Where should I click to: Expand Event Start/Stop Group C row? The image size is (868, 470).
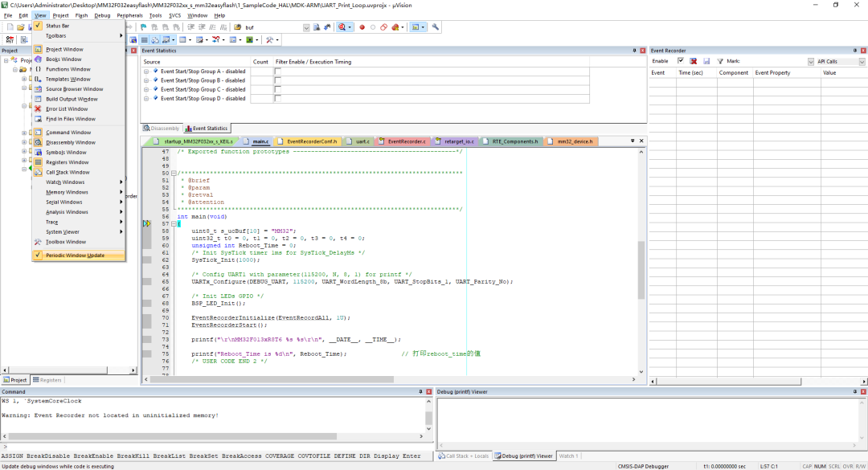(146, 89)
